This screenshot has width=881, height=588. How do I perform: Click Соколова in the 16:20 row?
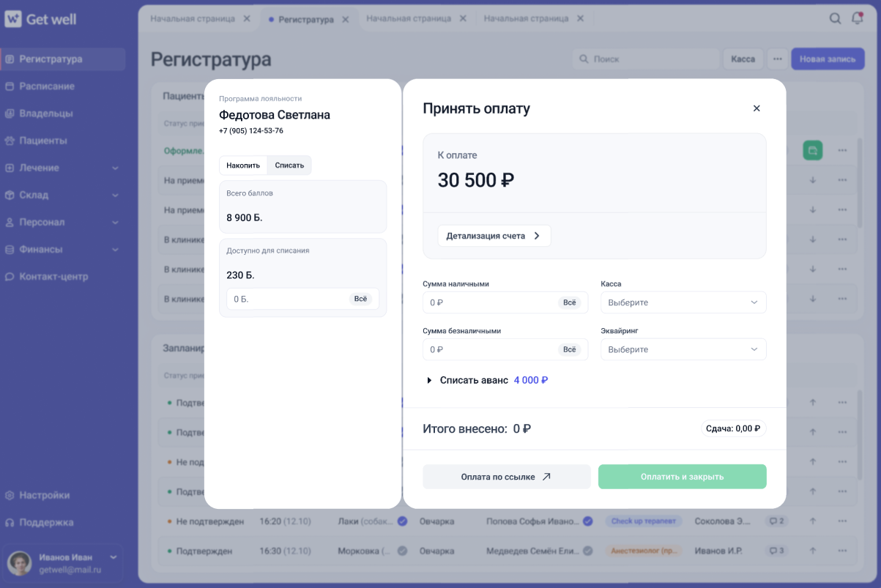(x=723, y=521)
